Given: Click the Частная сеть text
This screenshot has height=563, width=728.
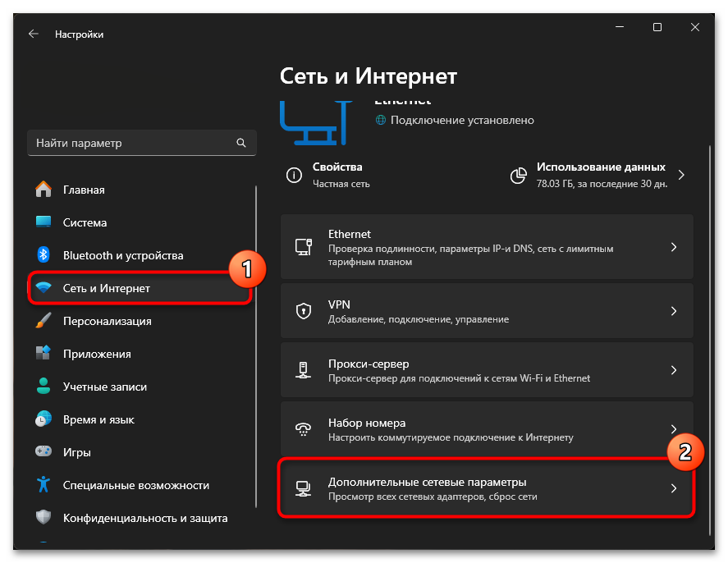Looking at the screenshot, I should (341, 184).
